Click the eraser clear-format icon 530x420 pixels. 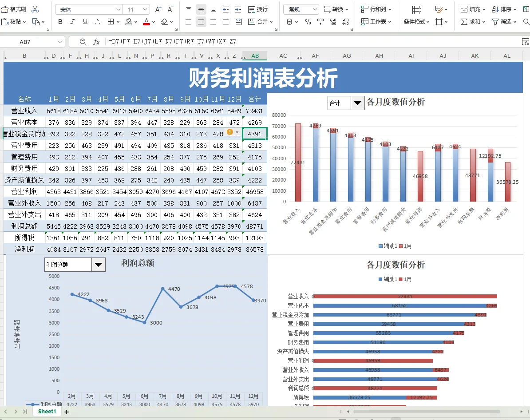pos(164,22)
